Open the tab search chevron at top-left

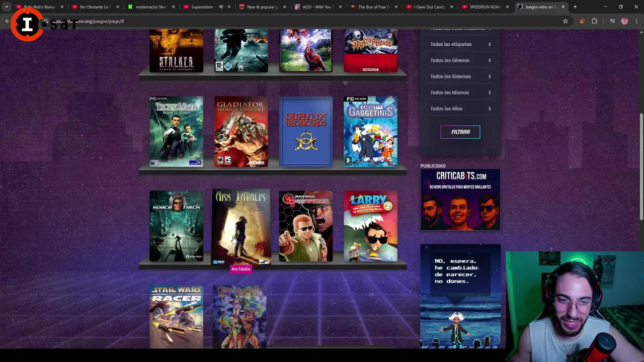[7, 7]
